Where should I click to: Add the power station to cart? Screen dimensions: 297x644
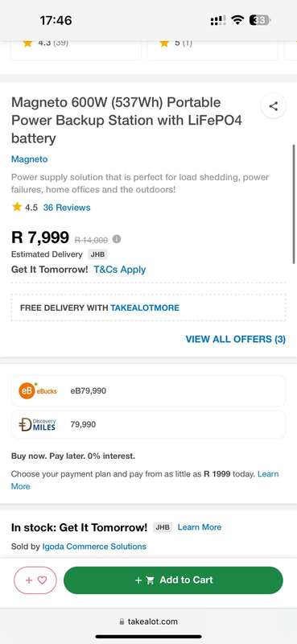pos(173,580)
